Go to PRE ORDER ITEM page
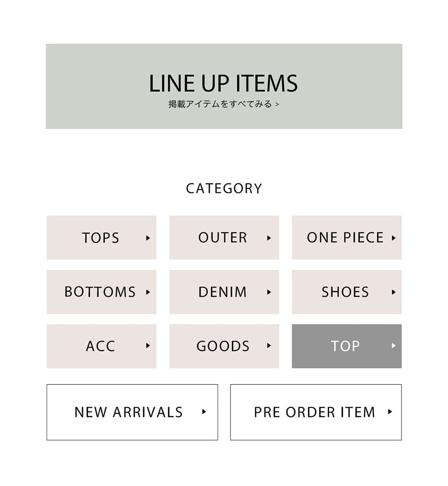The width and height of the screenshot is (448, 486). (x=315, y=412)
